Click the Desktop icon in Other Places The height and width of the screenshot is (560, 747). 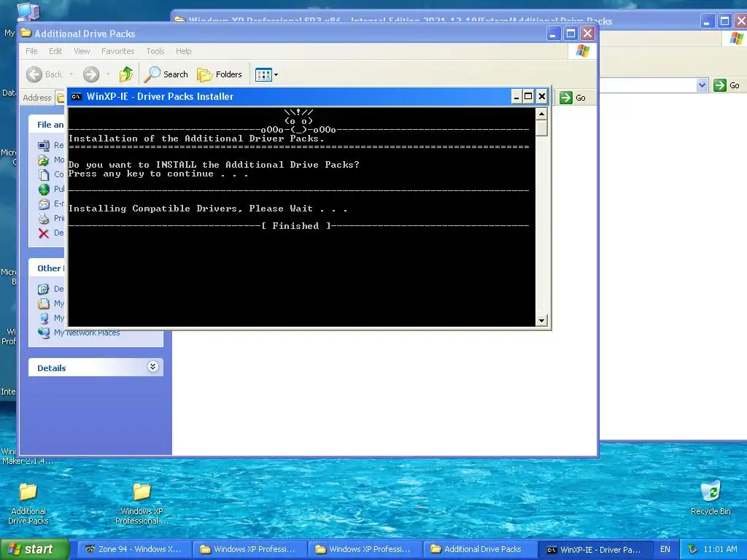(x=44, y=289)
